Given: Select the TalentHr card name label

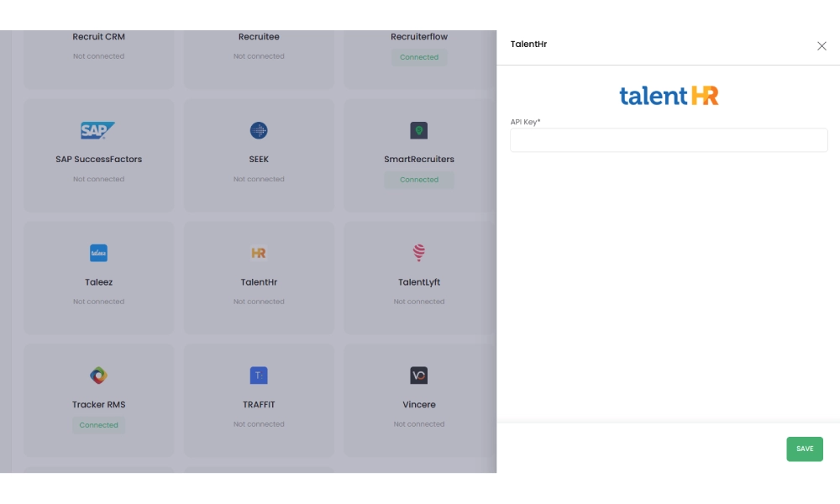Looking at the screenshot, I should [259, 281].
